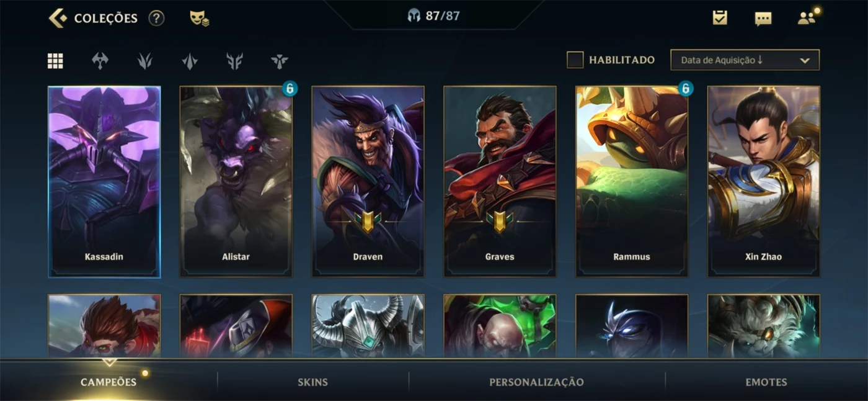This screenshot has width=868, height=401.
Task: Select the Kassadin champion card
Action: [x=104, y=181]
